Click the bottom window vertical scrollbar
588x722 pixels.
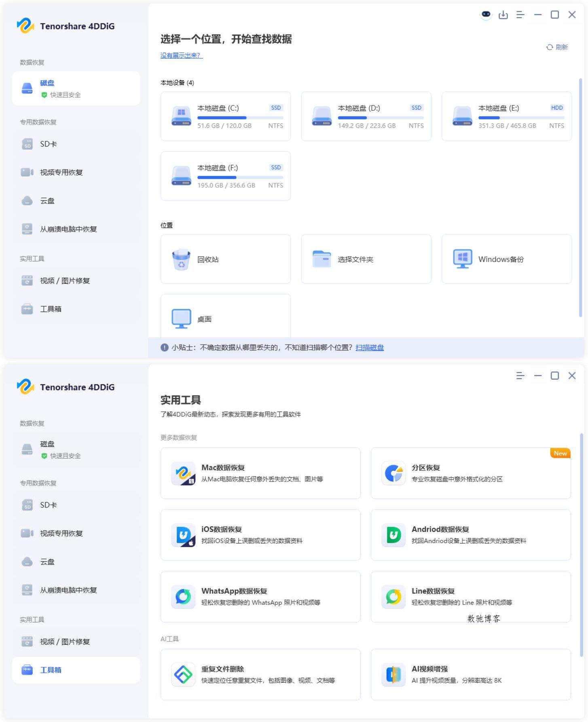click(582, 545)
